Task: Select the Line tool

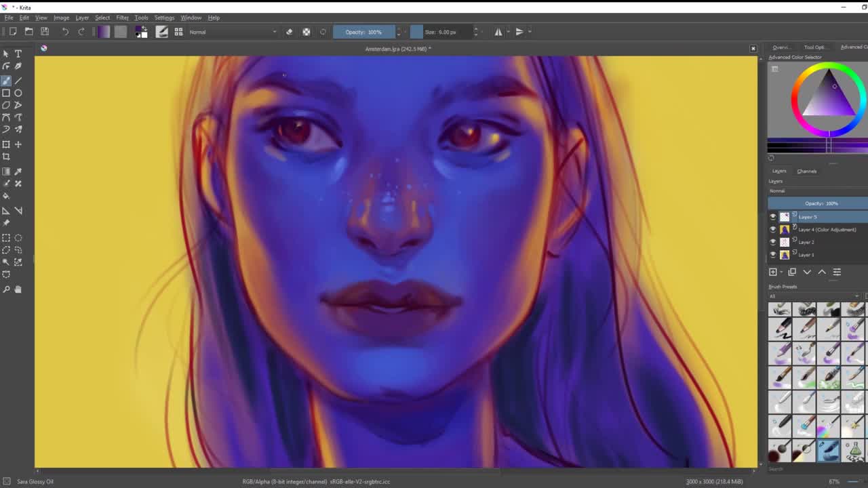Action: tap(18, 80)
